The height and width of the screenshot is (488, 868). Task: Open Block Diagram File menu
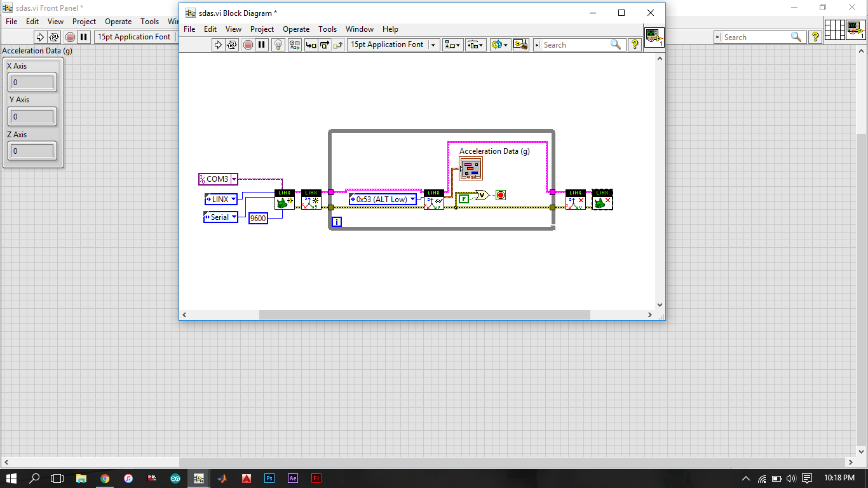point(189,29)
